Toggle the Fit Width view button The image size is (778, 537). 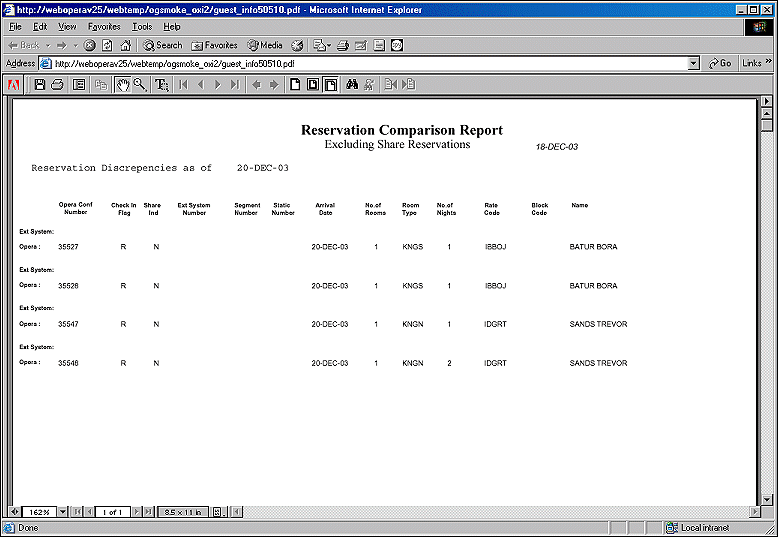pos(330,85)
